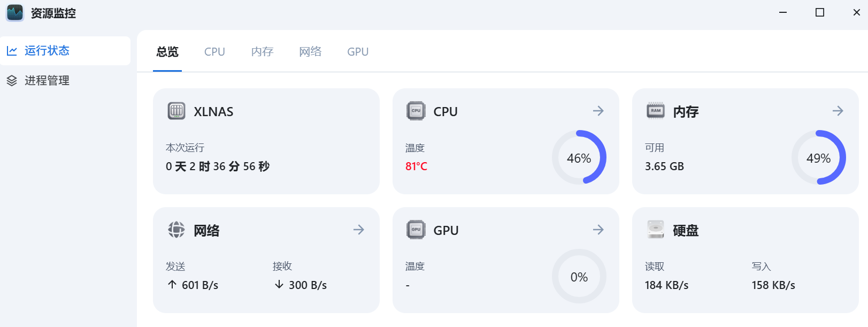Click the XLNAS device icon
The height and width of the screenshot is (327, 868).
click(176, 111)
